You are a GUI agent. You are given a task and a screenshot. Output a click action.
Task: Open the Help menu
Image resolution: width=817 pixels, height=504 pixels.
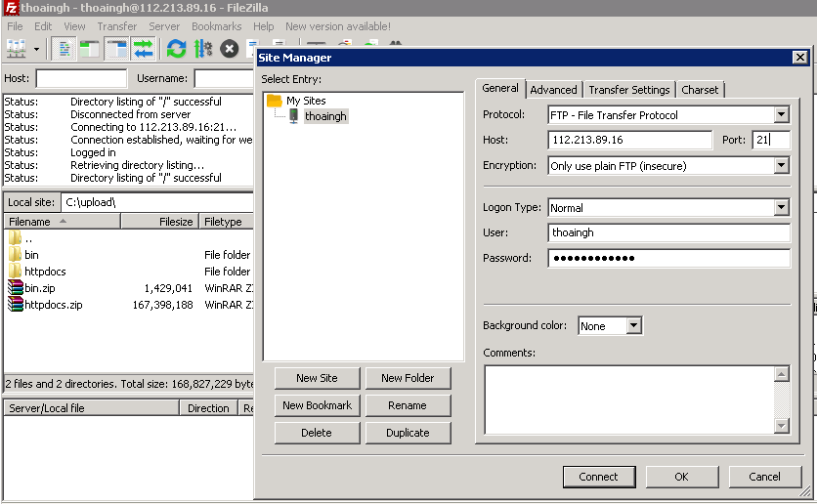click(263, 26)
